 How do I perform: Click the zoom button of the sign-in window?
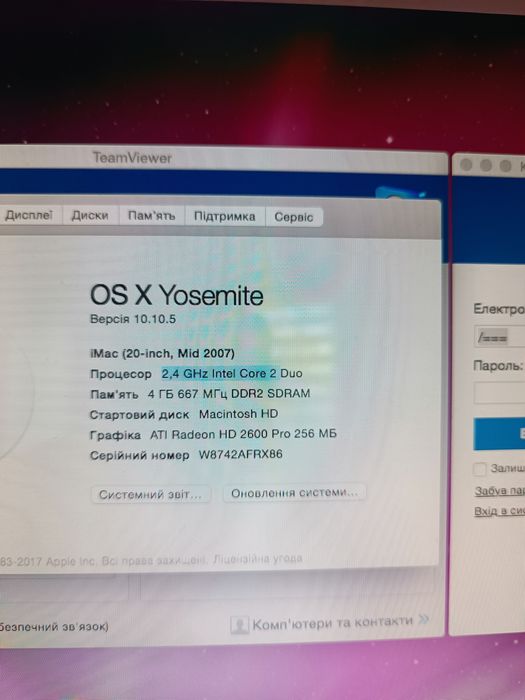click(505, 166)
